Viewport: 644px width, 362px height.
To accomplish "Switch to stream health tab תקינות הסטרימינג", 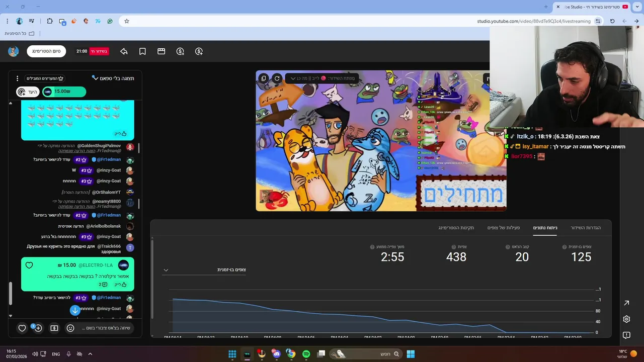I will 456,228.
